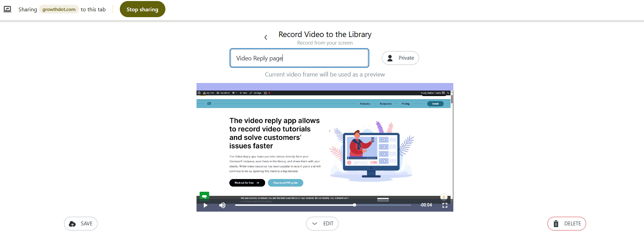The width and height of the screenshot is (644, 249).
Task: Toggle the Private visibility button
Action: point(400,58)
